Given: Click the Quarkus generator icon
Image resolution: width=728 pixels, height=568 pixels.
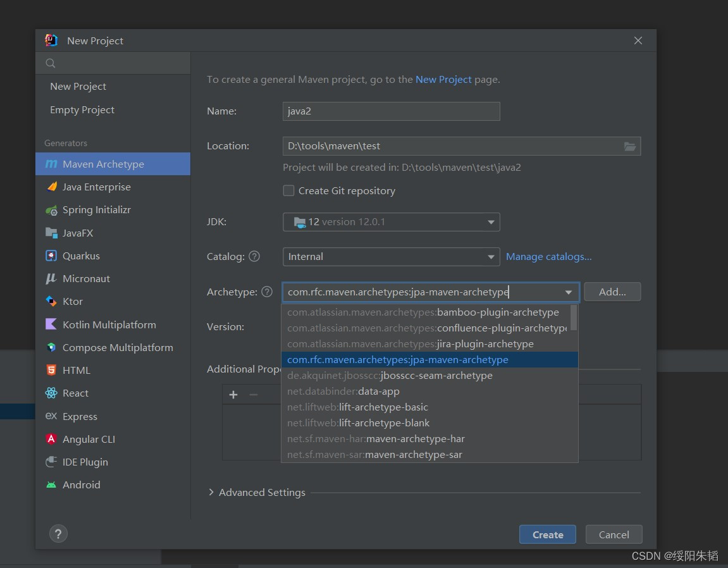Looking at the screenshot, I should [51, 256].
